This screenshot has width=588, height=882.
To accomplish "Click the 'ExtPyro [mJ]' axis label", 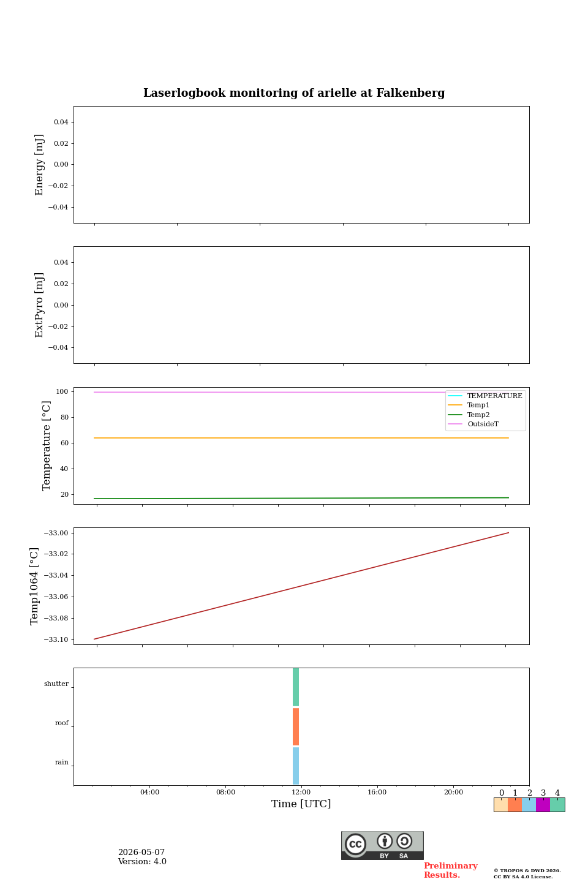I will pos(39,305).
